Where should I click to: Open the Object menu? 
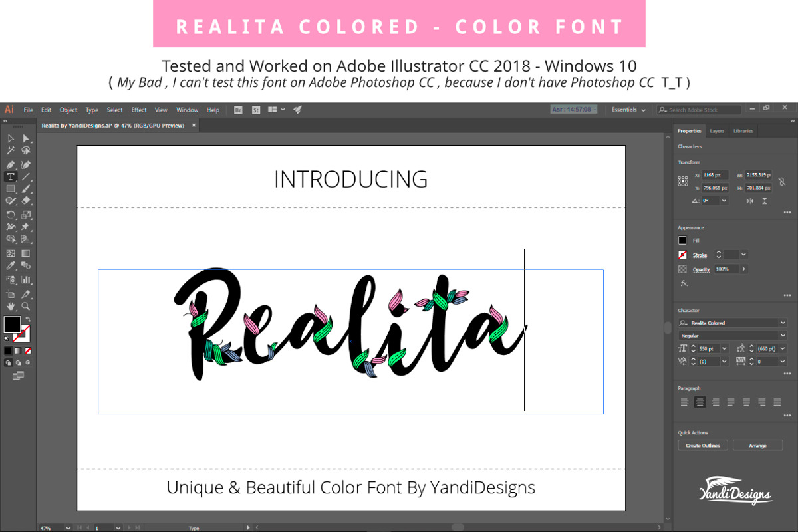(68, 110)
